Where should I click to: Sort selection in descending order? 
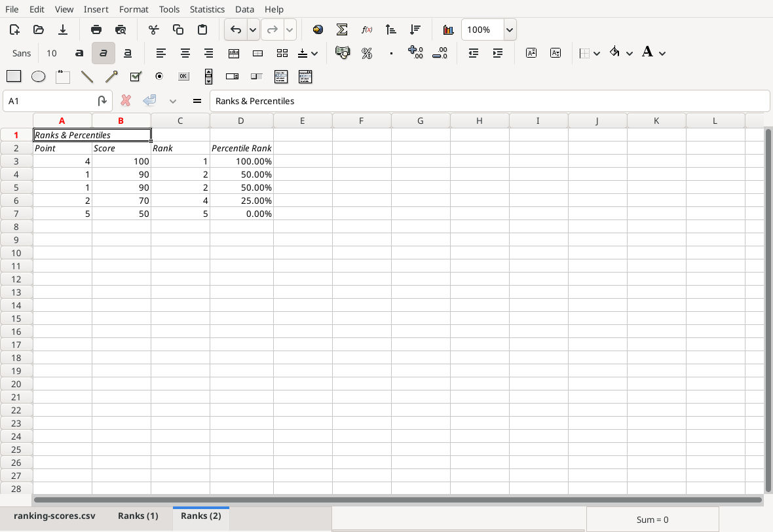(415, 29)
